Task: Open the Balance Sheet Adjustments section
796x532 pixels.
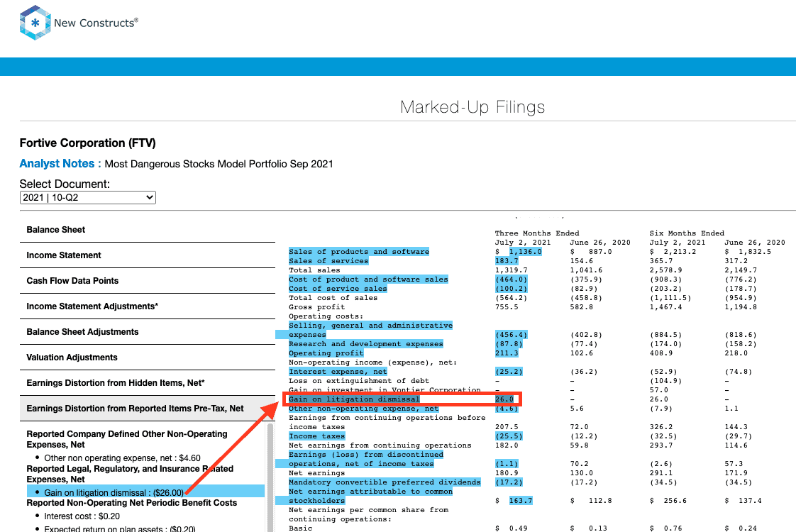Action: [x=148, y=332]
